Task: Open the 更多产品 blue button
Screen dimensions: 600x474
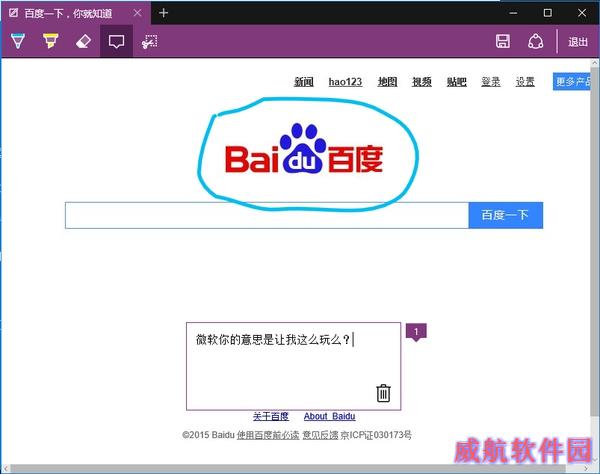Action: coord(572,81)
